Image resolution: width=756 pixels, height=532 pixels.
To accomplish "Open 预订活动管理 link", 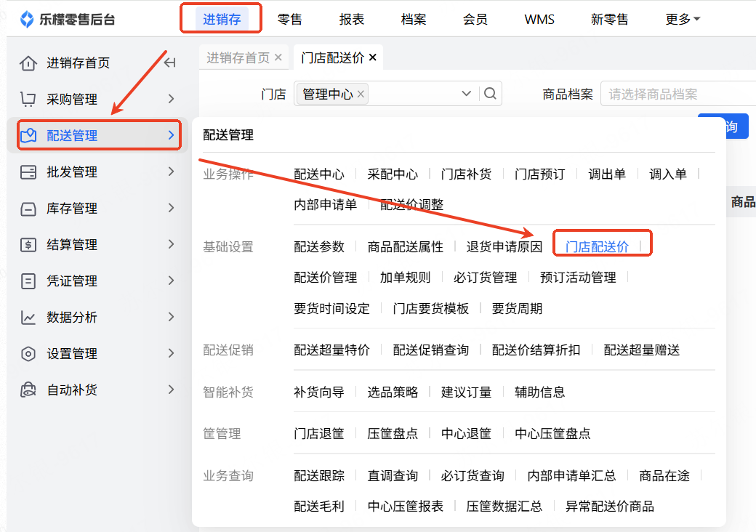I will pos(578,278).
